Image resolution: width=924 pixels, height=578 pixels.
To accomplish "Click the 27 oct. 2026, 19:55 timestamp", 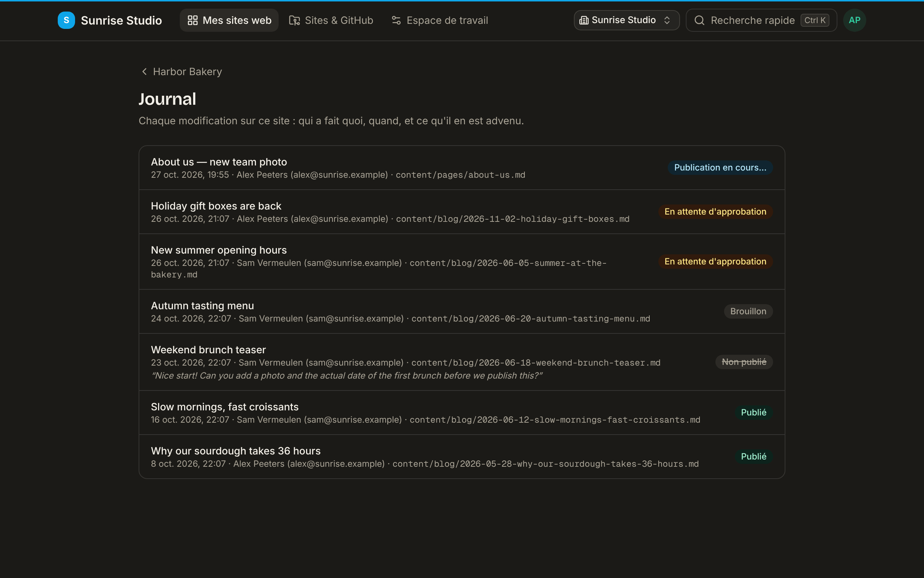I will click(190, 175).
